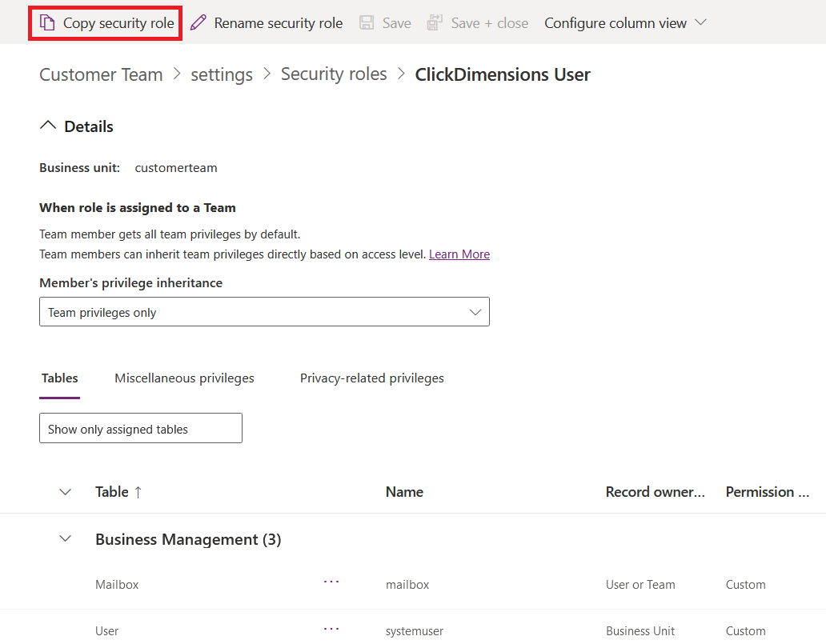Click Custom permission in Mailbox row
Viewport: 826px width, 644px height.
(746, 585)
